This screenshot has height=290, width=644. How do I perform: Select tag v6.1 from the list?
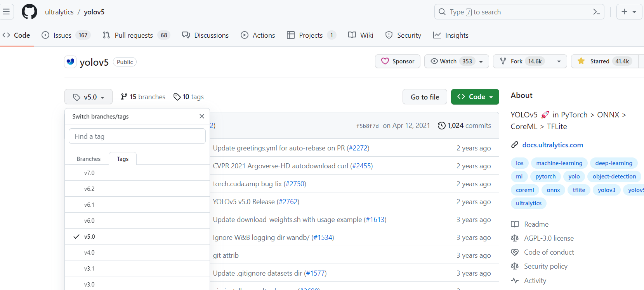(137, 204)
